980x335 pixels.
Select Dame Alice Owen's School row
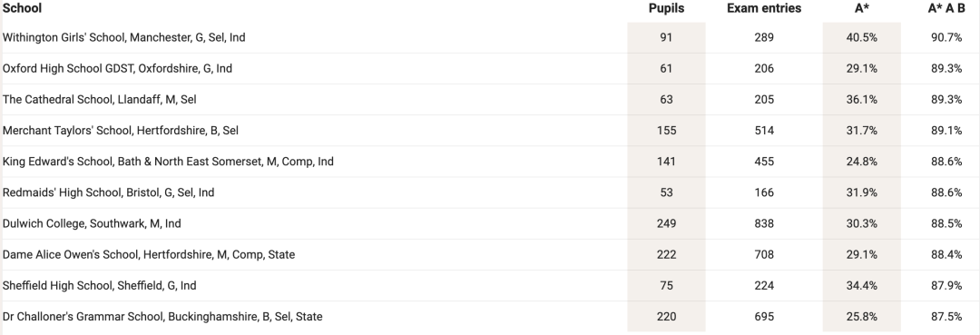click(490, 254)
